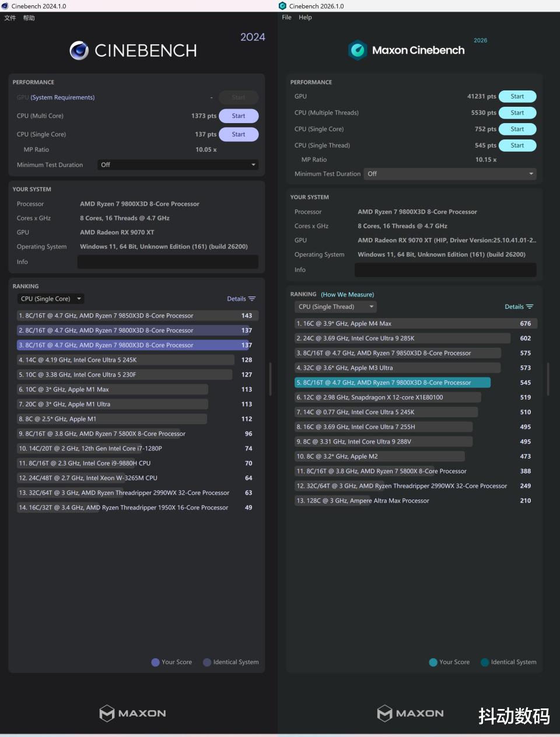
Task: Start the GPU test in Cinebench 2026
Action: (x=517, y=96)
